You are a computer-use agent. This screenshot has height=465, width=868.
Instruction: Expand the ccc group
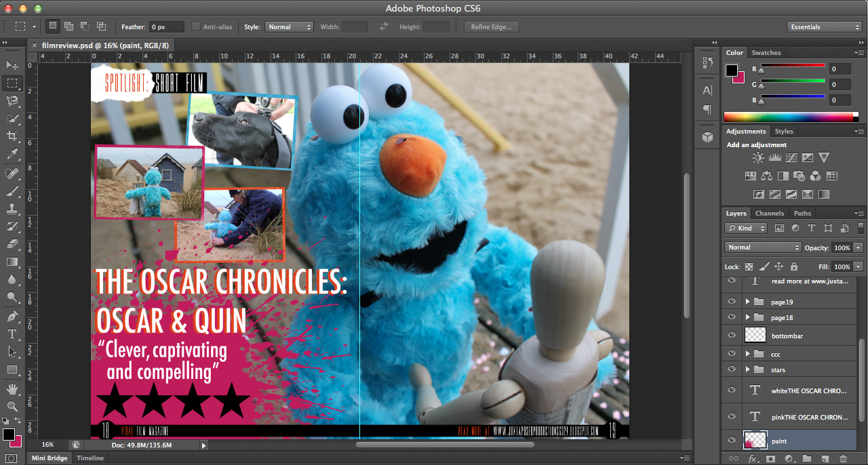tap(748, 354)
